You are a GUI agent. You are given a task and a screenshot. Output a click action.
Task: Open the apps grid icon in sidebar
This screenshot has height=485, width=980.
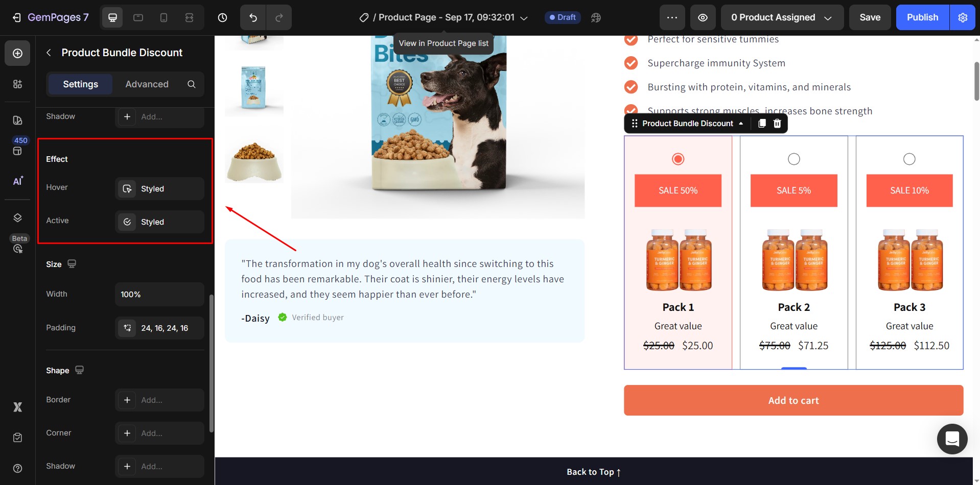click(17, 84)
